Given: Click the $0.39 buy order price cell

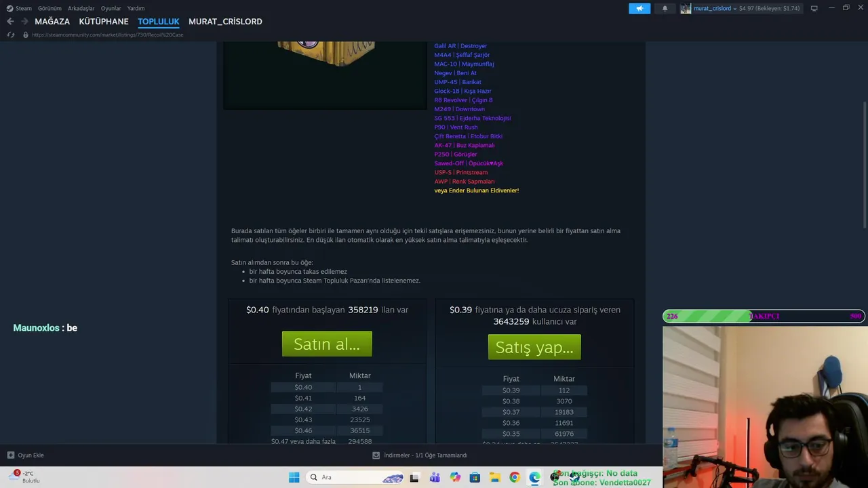Looking at the screenshot, I should coord(511,390).
